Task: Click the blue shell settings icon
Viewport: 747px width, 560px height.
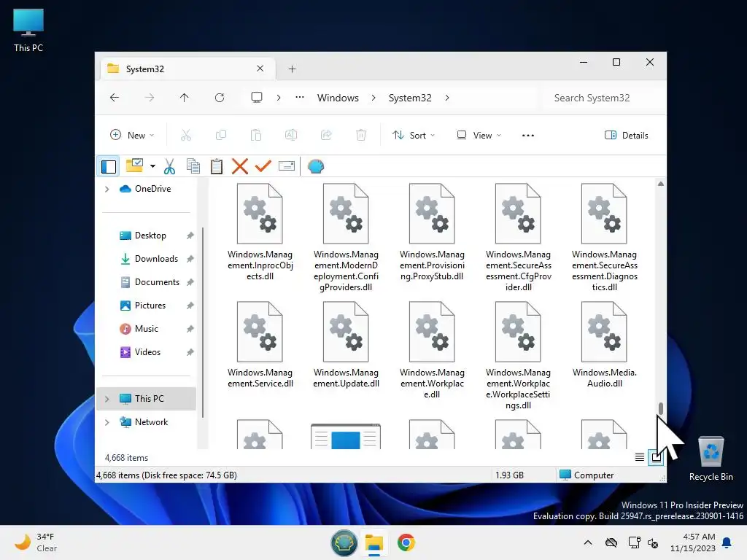Action: pos(315,166)
